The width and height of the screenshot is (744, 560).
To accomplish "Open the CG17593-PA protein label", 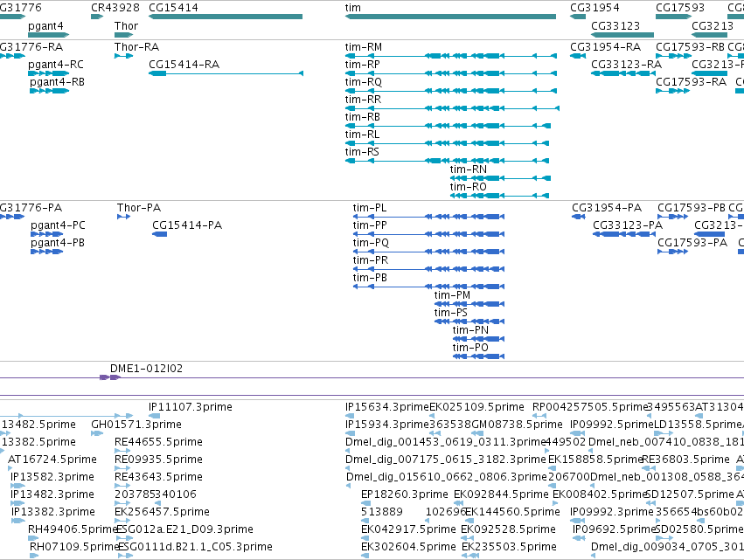I will point(692,243).
